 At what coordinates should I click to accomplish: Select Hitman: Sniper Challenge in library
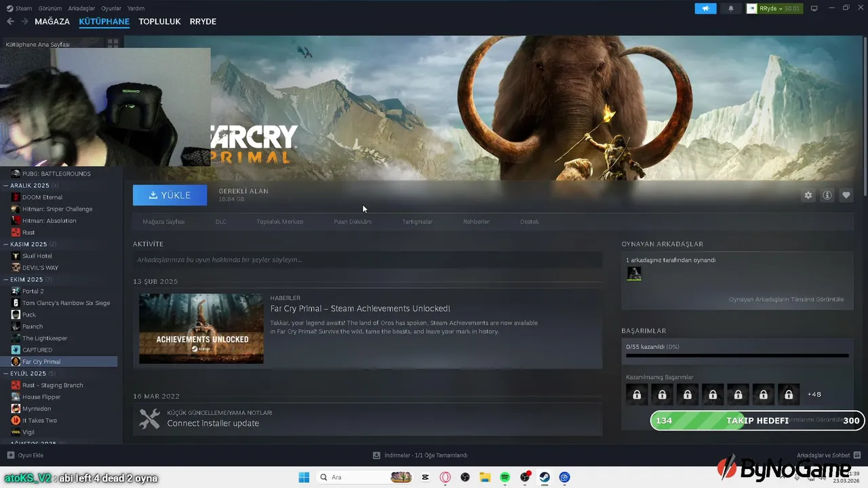pos(57,209)
